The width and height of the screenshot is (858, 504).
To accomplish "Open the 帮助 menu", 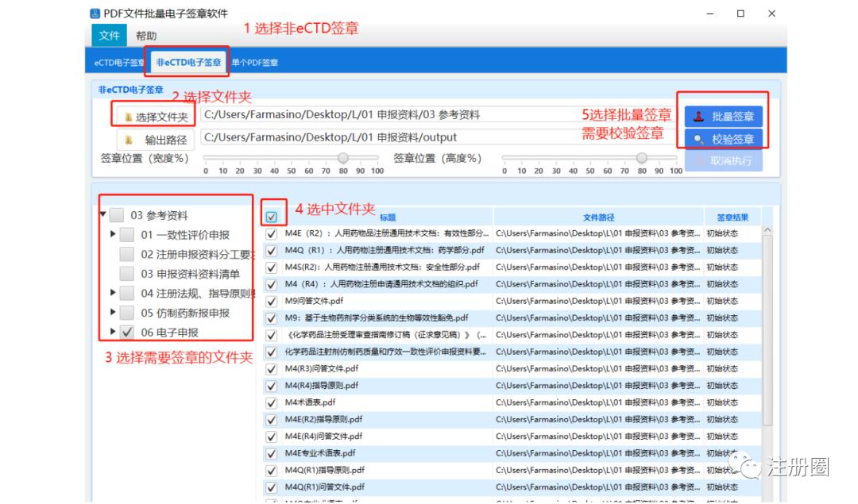I will click(147, 36).
